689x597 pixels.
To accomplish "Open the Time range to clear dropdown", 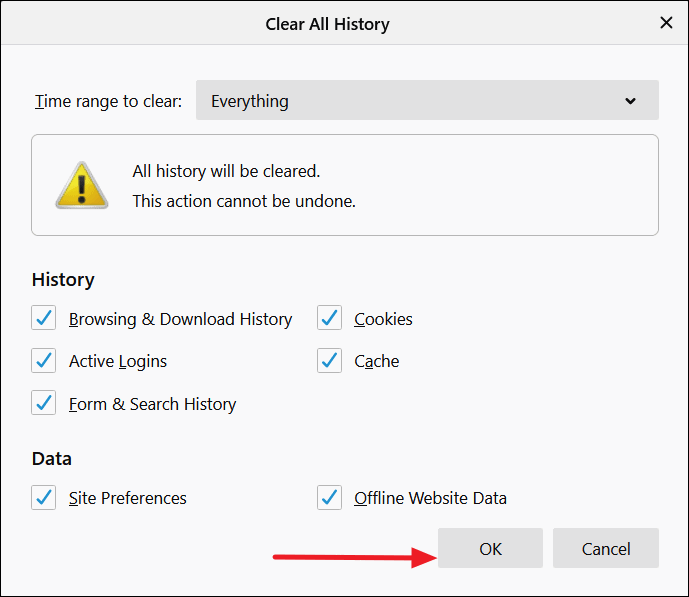I will [x=427, y=100].
